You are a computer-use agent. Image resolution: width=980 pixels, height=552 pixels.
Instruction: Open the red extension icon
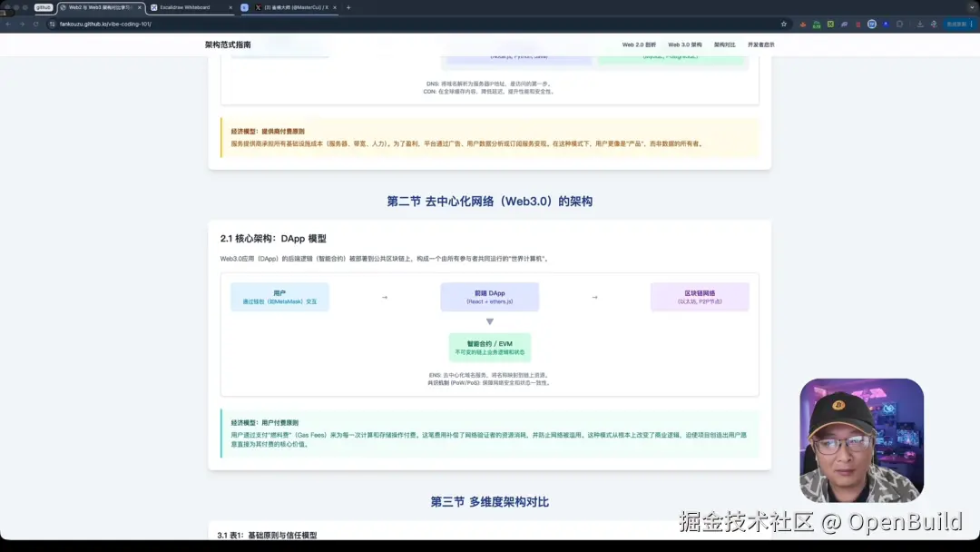[858, 24]
